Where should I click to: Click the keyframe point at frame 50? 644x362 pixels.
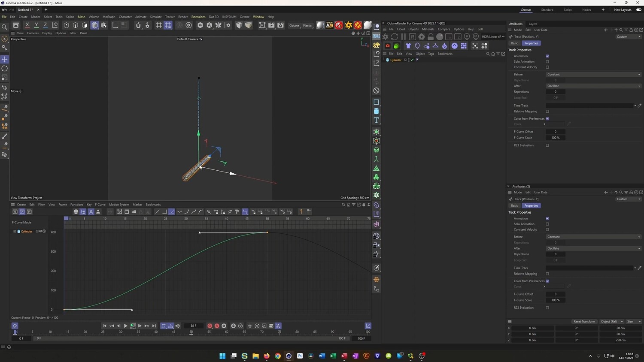point(267,232)
